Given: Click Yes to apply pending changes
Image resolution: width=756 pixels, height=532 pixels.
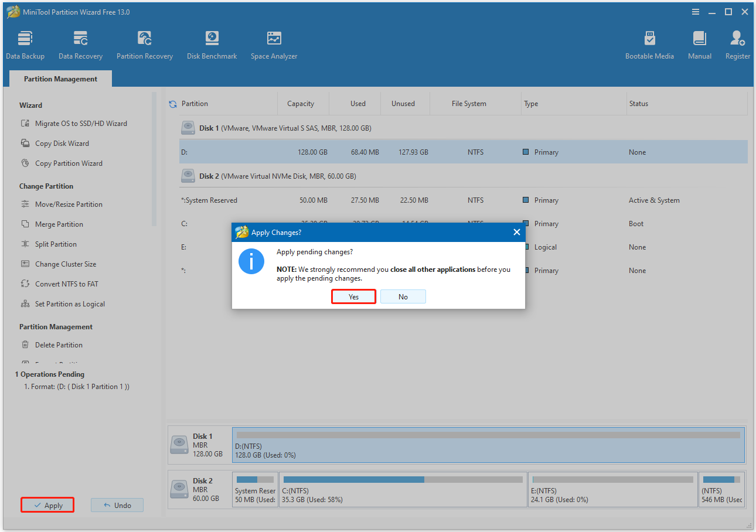Looking at the screenshot, I should point(353,296).
